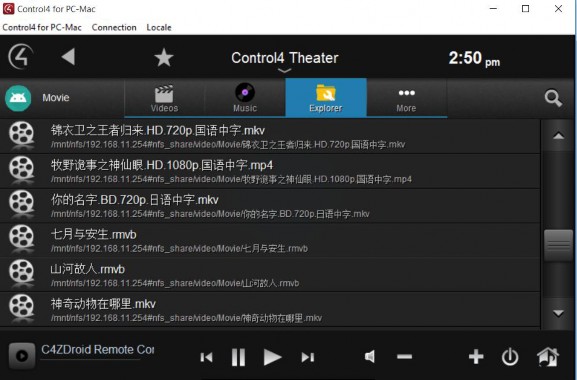Click the list scroll up arrow
Screen dimensions: 577x380
click(559, 135)
